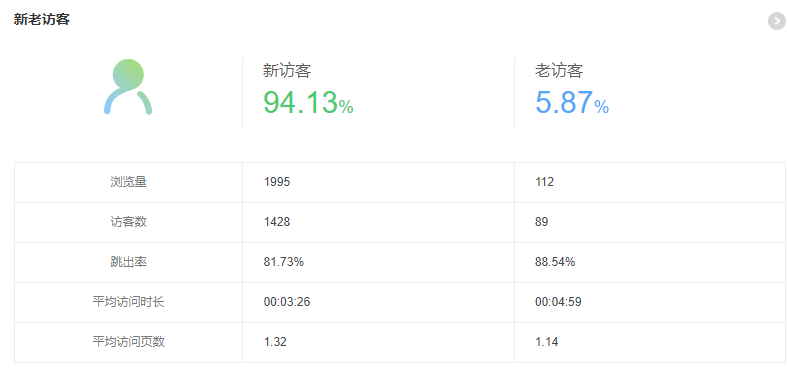Click the 访客数 row label
Viewport: 787px width, 376px height.
point(128,222)
